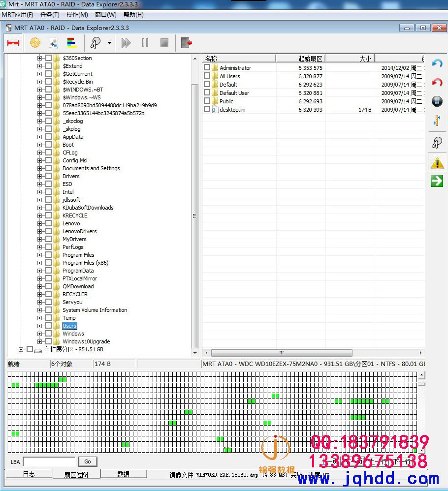Viewport: 448px width, 491px height.
Task: Check the desktop.ini checkbox
Action: [207, 109]
